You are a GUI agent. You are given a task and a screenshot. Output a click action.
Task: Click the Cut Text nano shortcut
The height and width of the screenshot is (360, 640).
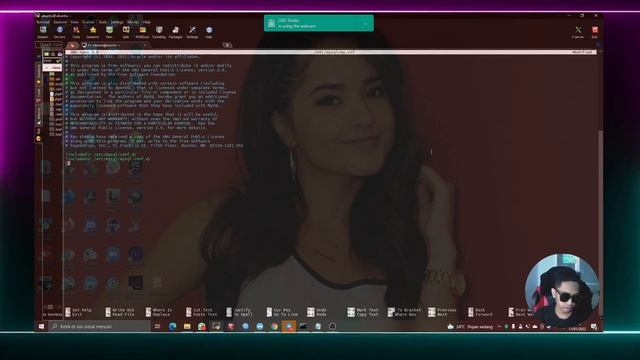coord(200,310)
